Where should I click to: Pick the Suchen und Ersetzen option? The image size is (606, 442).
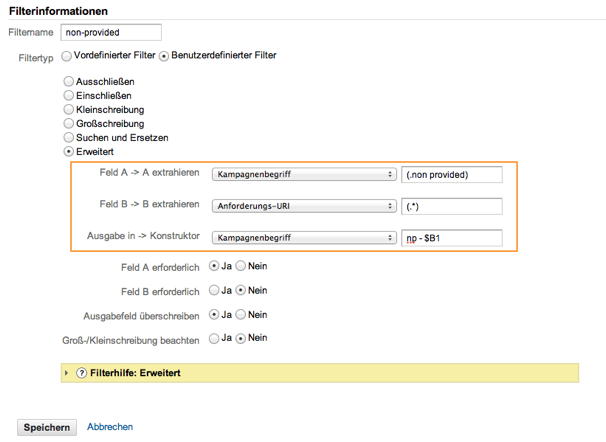tap(68, 137)
